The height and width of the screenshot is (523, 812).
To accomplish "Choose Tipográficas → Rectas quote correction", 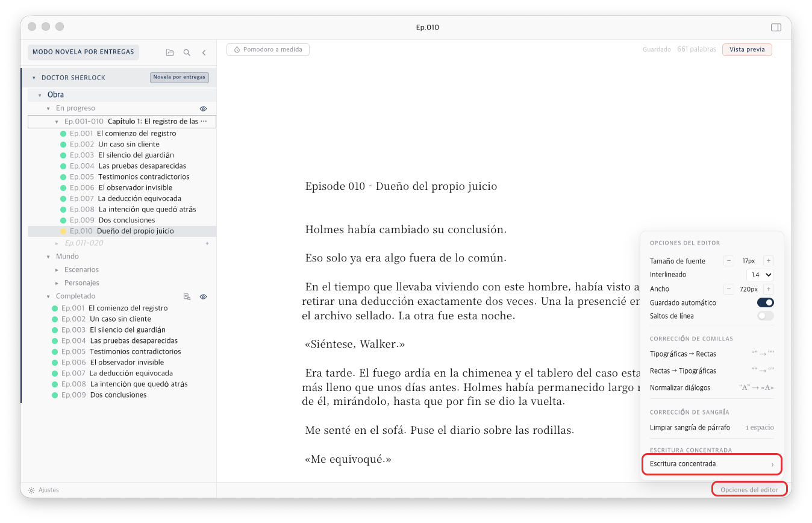I will 711,354.
